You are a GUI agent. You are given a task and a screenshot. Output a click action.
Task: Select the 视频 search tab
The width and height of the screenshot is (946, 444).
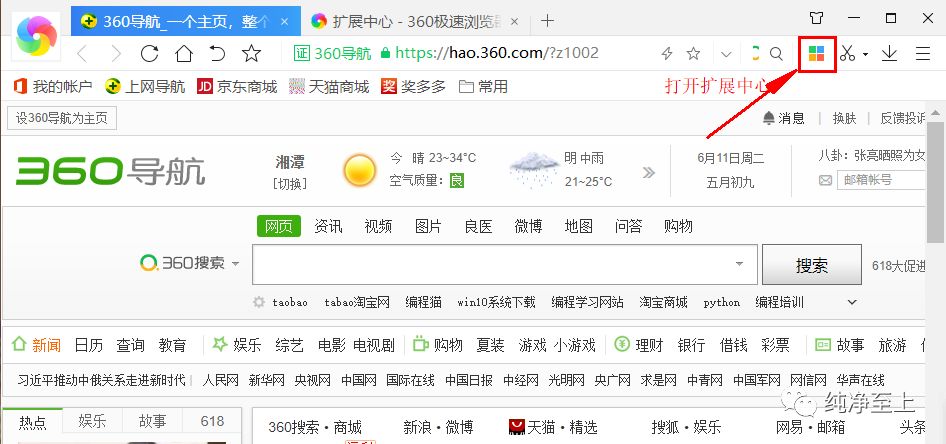378,226
